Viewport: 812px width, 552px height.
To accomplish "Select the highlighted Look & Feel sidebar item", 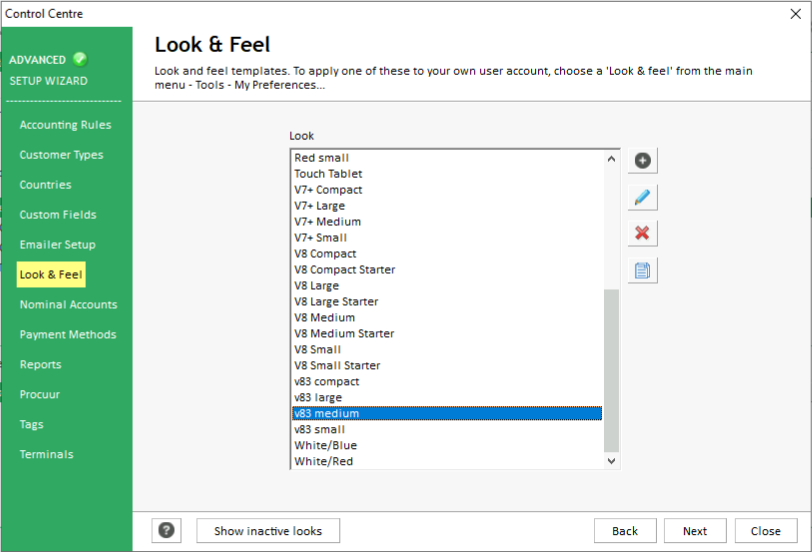I will [x=51, y=274].
